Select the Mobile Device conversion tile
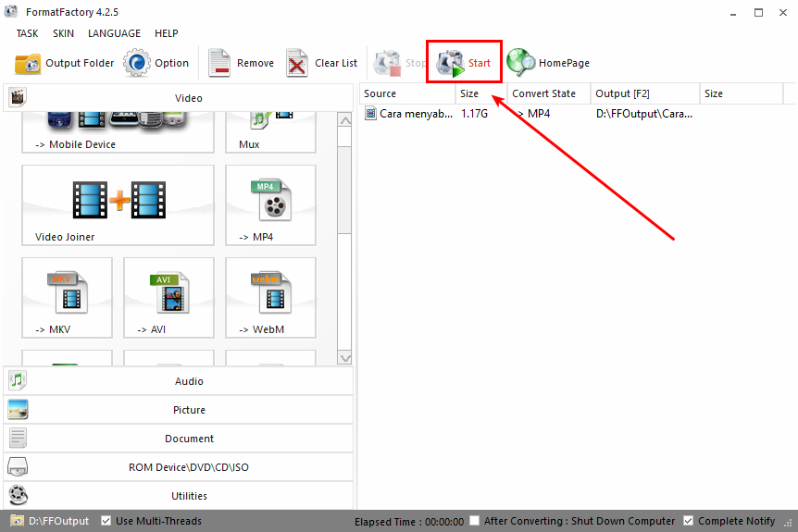Screen dimensions: 798x532 [x=118, y=132]
